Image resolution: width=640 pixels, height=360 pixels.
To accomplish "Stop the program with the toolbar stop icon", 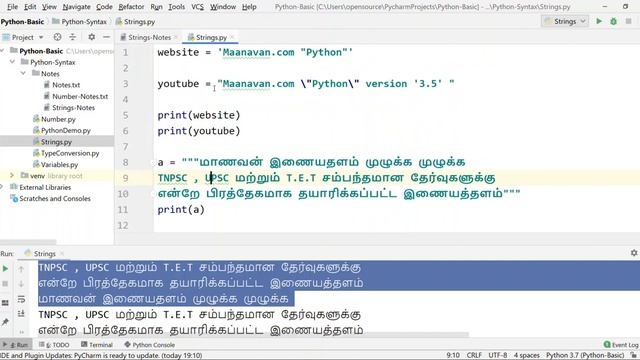I will (x=628, y=21).
